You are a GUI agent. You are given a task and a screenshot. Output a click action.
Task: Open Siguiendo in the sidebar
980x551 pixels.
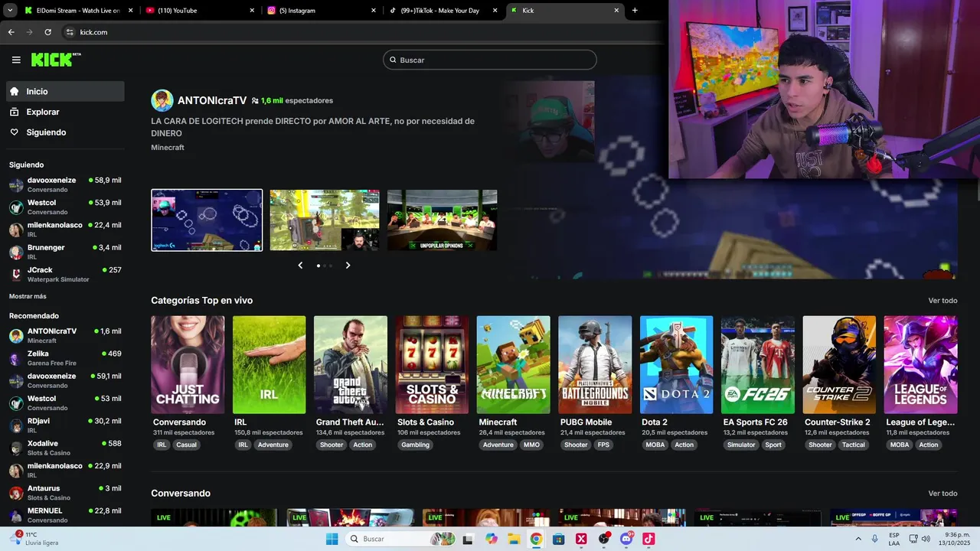65,132
